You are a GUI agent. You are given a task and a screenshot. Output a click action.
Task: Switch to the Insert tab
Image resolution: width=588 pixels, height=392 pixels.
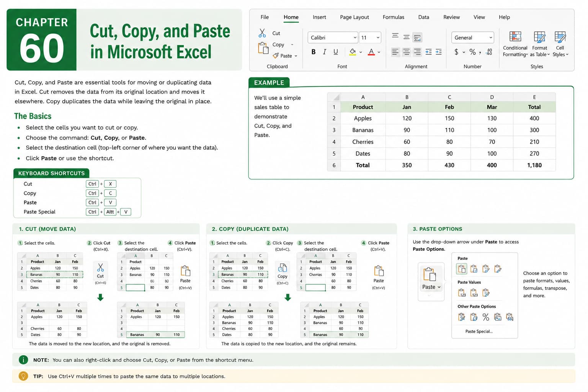(x=319, y=17)
